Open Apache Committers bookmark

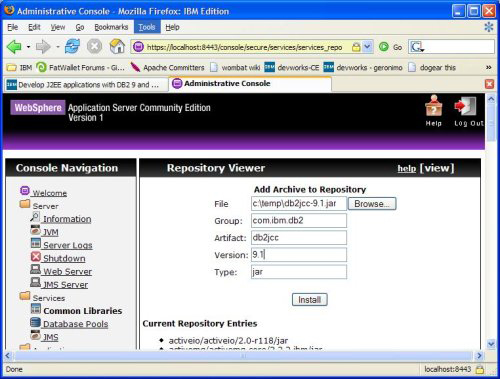pyautogui.click(x=167, y=68)
